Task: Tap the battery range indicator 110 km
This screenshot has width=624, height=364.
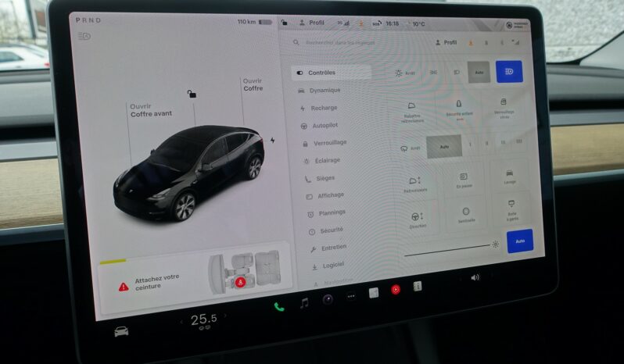Action: click(254, 22)
